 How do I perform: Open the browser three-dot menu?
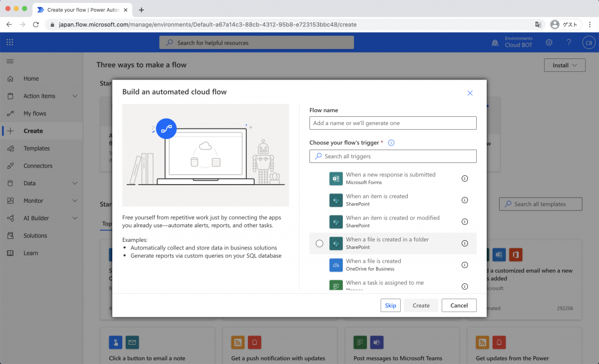[x=590, y=25]
